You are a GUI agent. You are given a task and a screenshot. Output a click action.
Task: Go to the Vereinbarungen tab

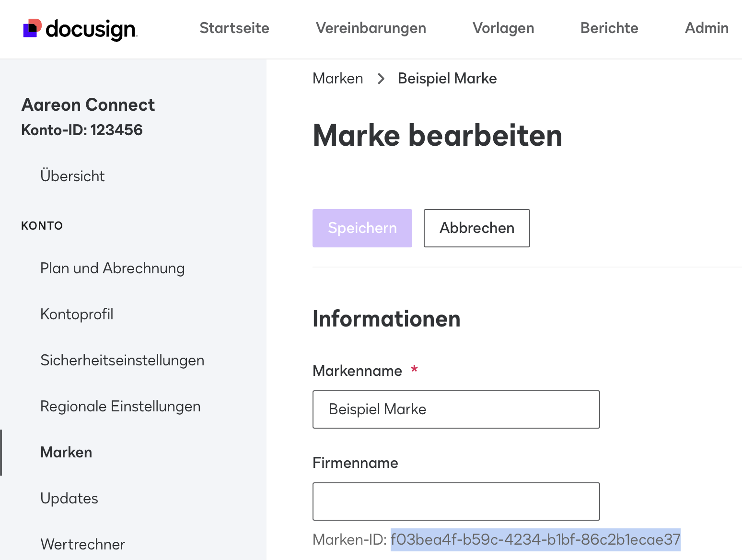coord(371,28)
